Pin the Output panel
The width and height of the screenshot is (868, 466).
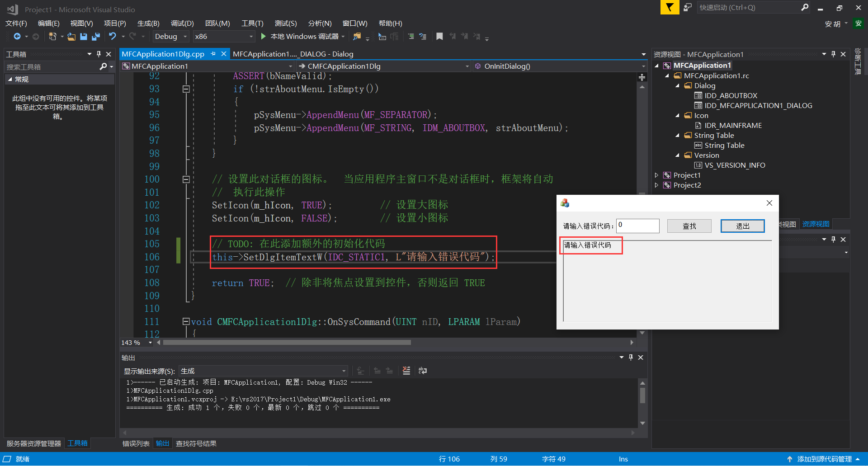(x=631, y=357)
